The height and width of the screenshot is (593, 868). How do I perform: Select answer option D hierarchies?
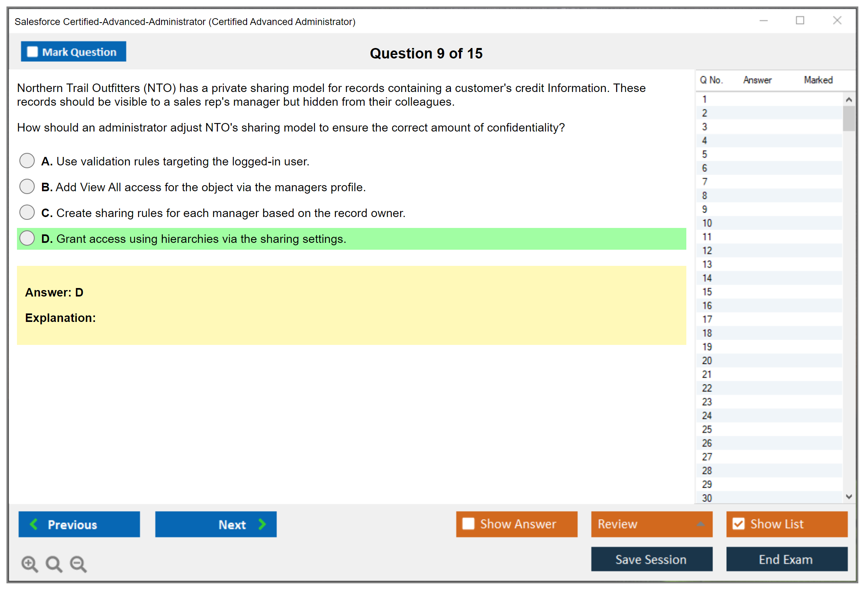tap(27, 238)
